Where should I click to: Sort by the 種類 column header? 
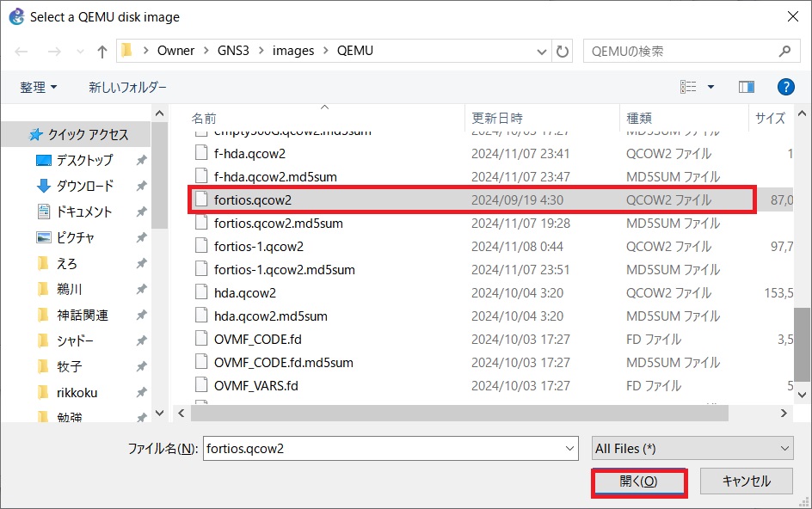pyautogui.click(x=639, y=119)
